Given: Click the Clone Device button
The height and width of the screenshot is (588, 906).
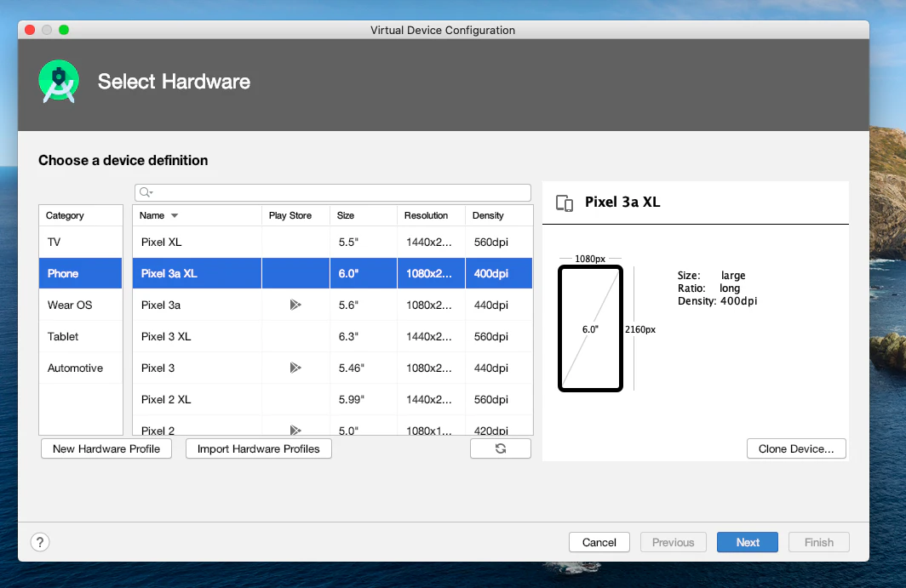Looking at the screenshot, I should (796, 448).
